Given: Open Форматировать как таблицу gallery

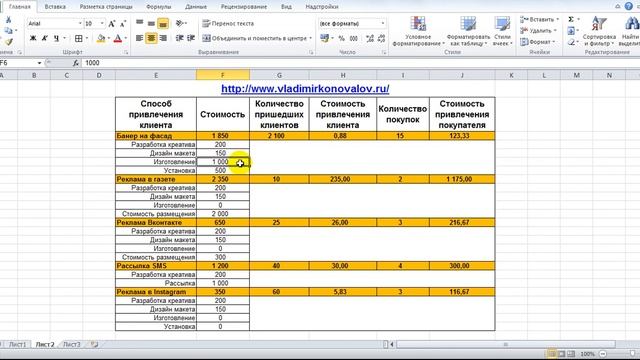Looking at the screenshot, I should [468, 31].
